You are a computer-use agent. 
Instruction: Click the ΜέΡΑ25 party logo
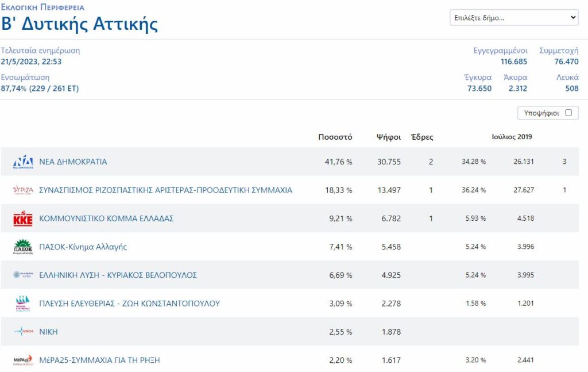point(23,360)
